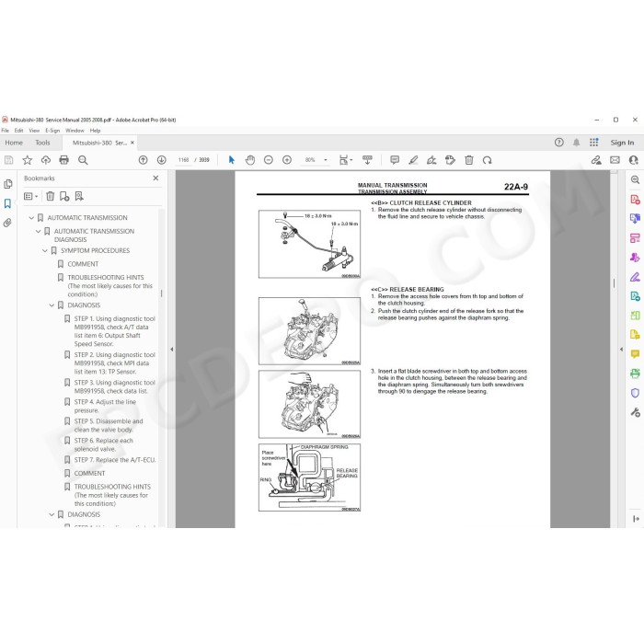644x644 pixels.
Task: Add a new bookmark icon
Action: pos(64,196)
